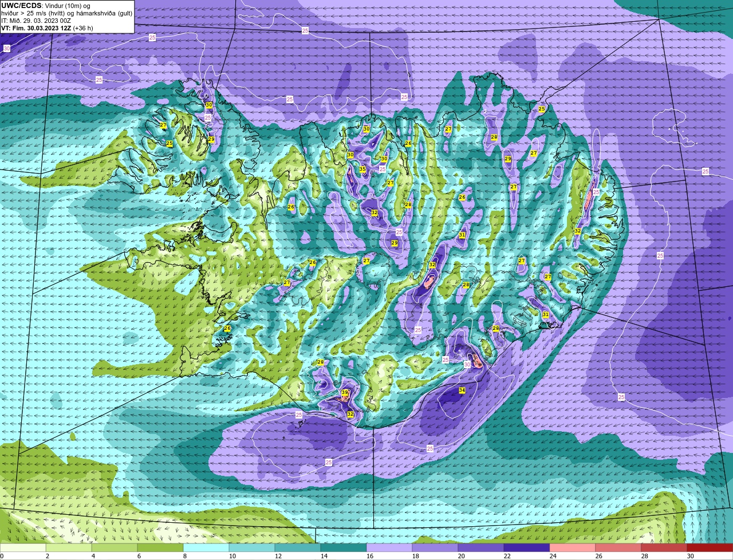Pick the dark teal 14–16 m/s legend swatch
The width and height of the screenshot is (733, 560).
(x=344, y=547)
